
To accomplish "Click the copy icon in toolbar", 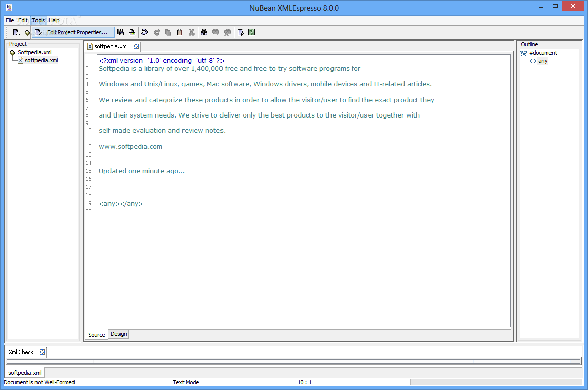I will (168, 32).
